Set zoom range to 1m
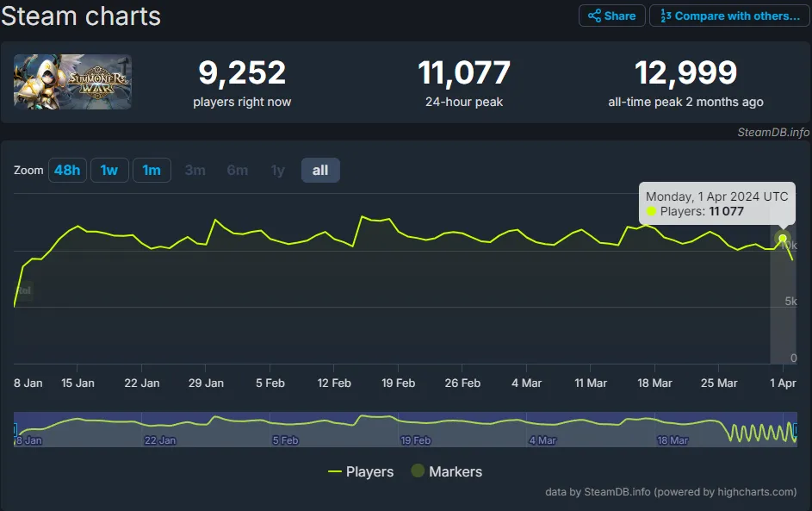Image resolution: width=812 pixels, height=511 pixels. point(152,170)
